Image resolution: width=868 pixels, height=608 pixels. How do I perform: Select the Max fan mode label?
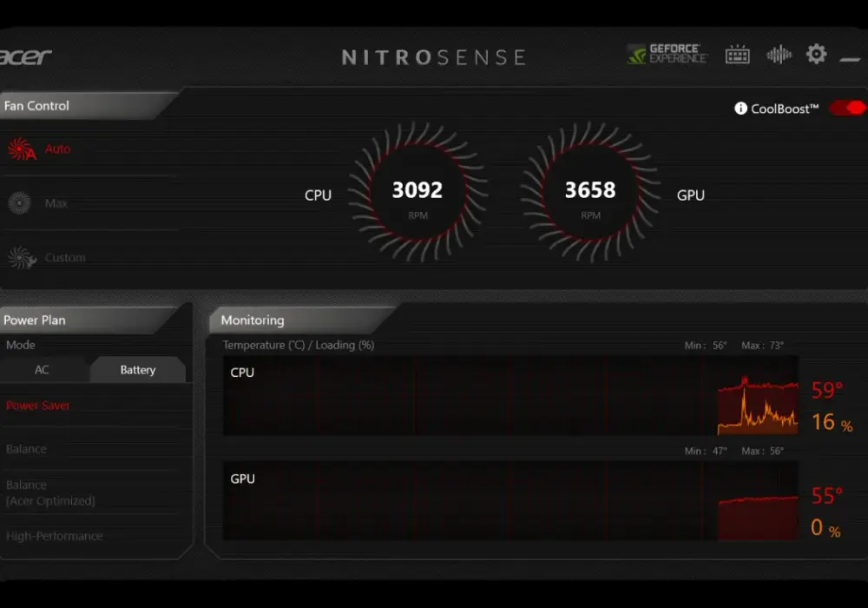(56, 203)
